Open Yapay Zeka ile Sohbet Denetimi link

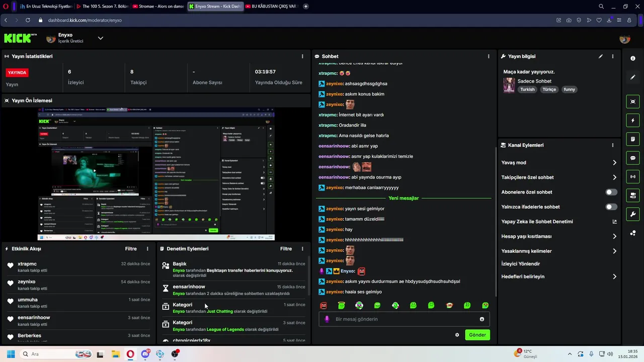point(558,222)
